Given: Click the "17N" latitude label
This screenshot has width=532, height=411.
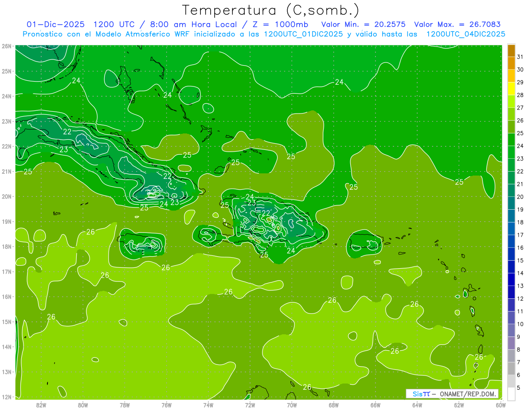Looking at the screenshot, I should (x=7, y=271).
